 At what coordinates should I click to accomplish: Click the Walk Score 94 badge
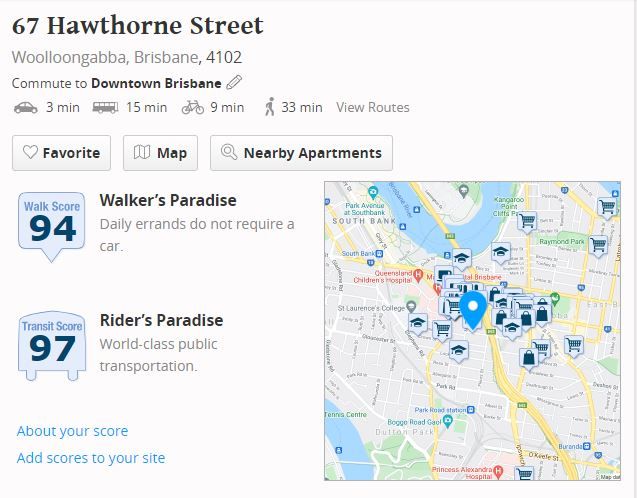coord(52,226)
